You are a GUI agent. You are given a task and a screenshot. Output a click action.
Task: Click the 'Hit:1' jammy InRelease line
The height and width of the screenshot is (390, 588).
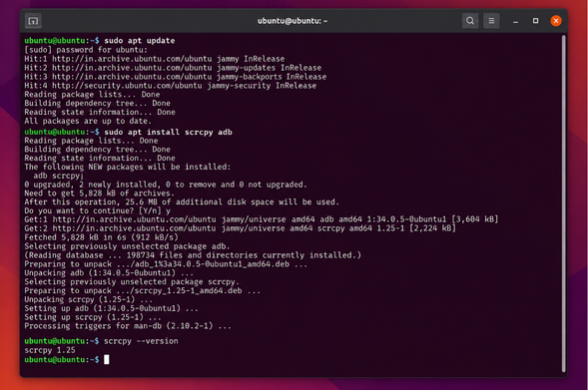click(155, 59)
